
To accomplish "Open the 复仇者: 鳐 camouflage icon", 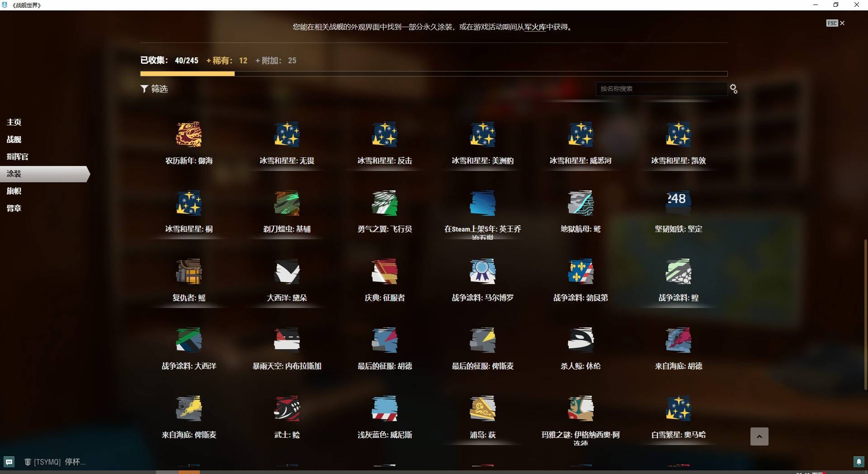I will pos(189,271).
